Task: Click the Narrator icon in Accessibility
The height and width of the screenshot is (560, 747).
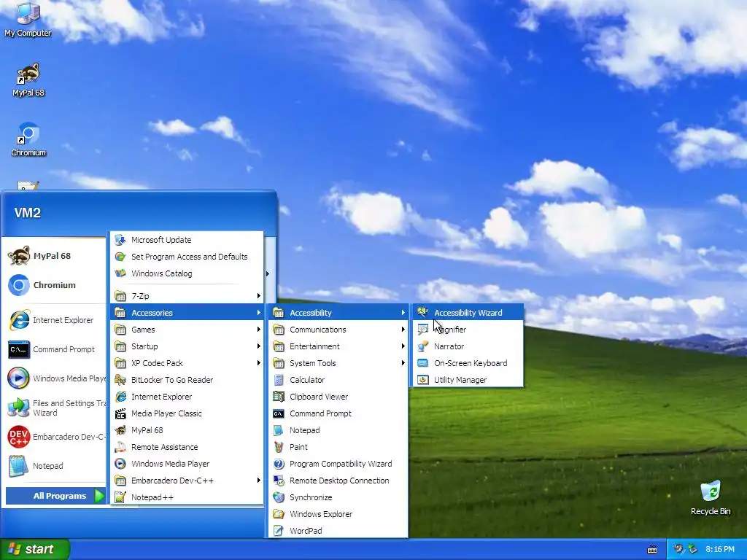Action: (x=422, y=346)
